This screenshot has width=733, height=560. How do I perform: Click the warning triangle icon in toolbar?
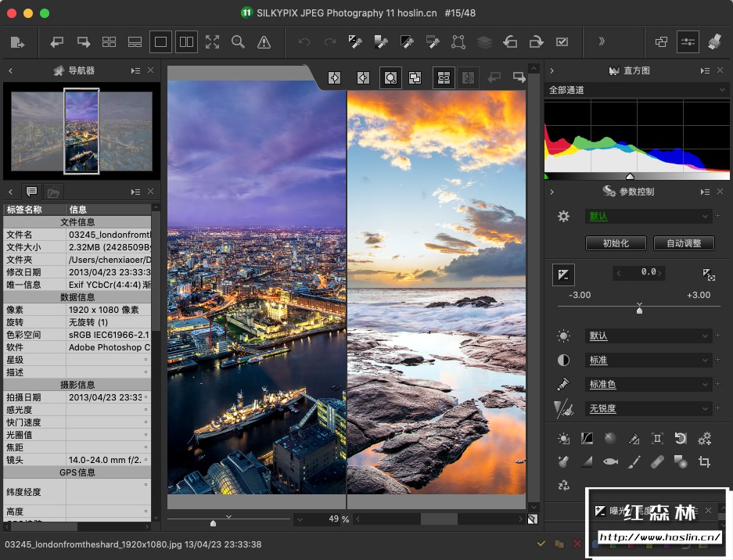[x=264, y=42]
